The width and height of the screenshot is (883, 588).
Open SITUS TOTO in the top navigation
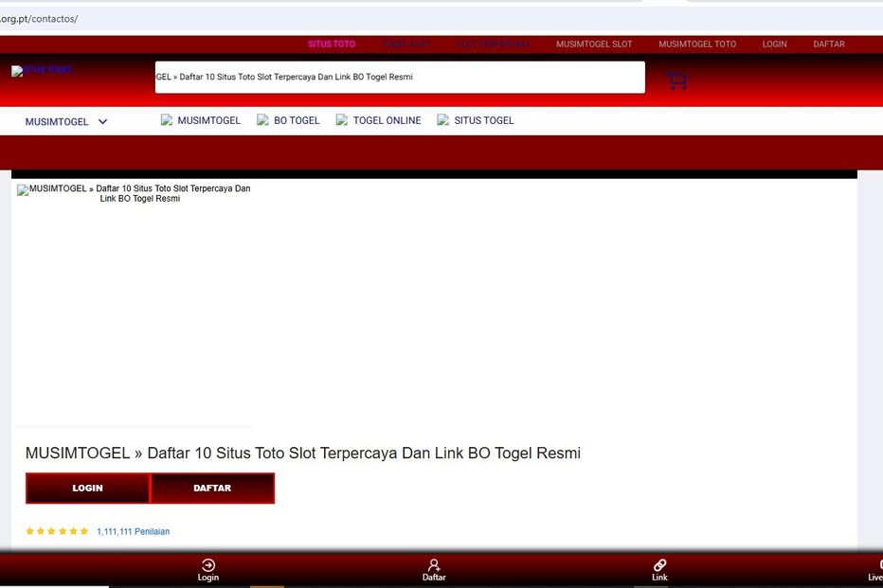(x=332, y=45)
